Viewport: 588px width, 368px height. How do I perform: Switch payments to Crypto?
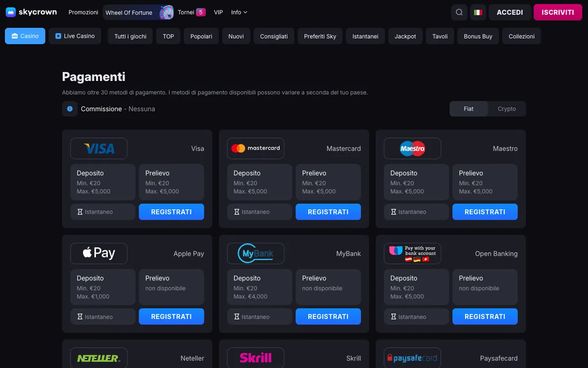click(x=507, y=109)
